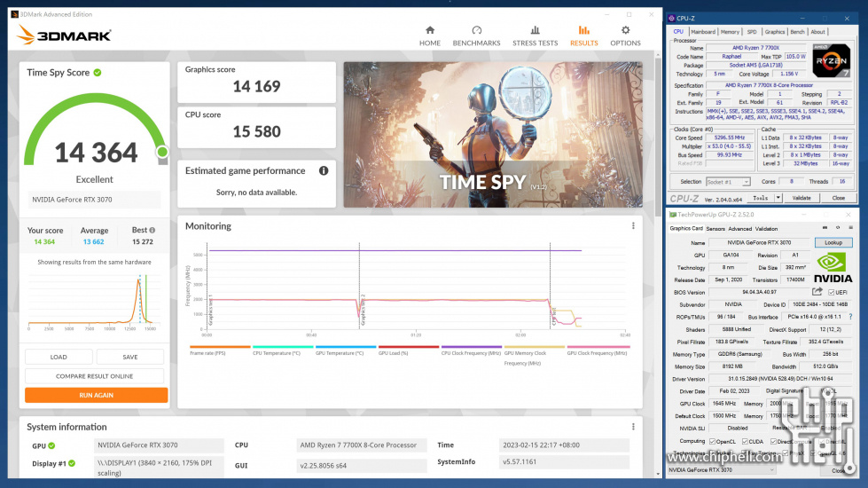Click the Graphics score 14 169 card
The width and height of the screenshot is (868, 488).
(x=256, y=82)
